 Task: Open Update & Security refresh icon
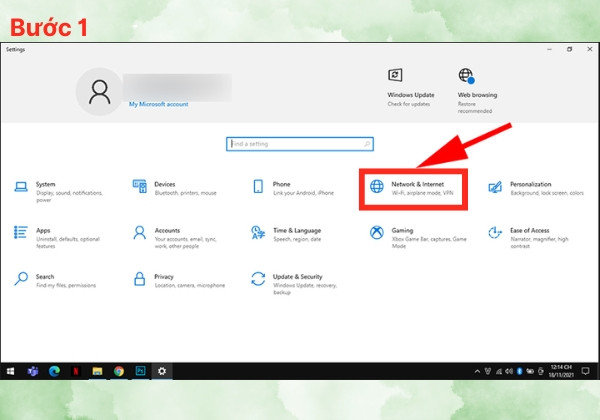258,279
